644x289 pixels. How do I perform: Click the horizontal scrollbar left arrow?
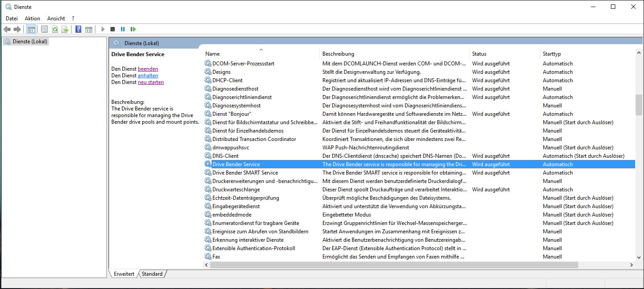(207, 265)
